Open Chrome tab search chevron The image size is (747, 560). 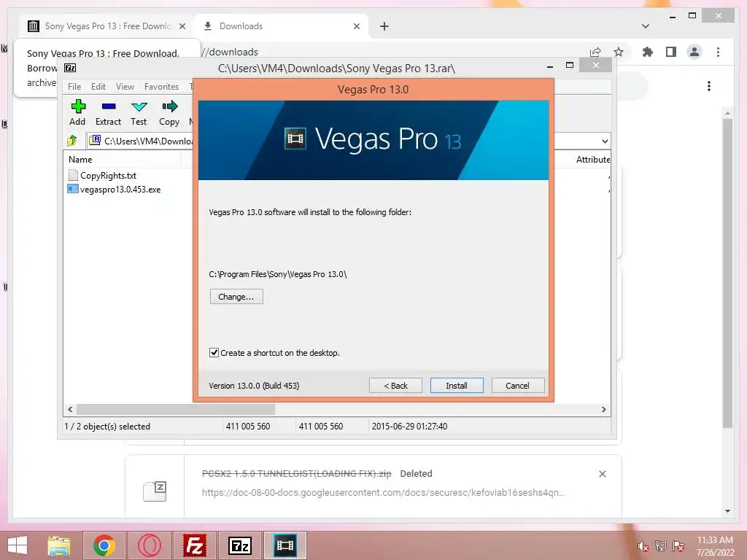(646, 26)
